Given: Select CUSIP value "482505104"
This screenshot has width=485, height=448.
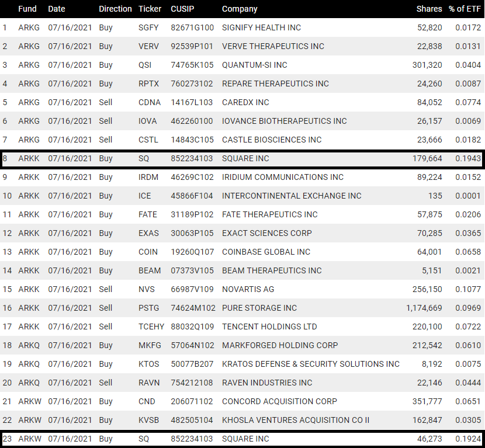Looking at the screenshot, I should tap(192, 420).
